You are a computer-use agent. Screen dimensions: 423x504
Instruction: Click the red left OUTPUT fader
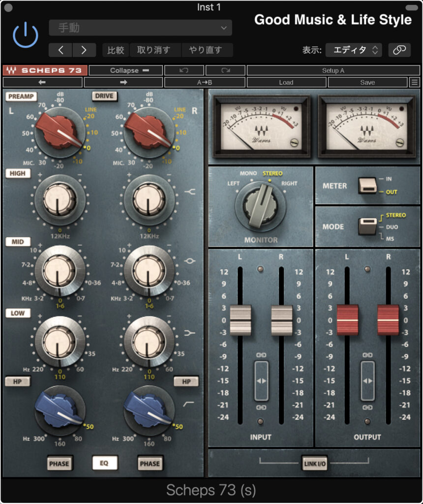(x=347, y=319)
